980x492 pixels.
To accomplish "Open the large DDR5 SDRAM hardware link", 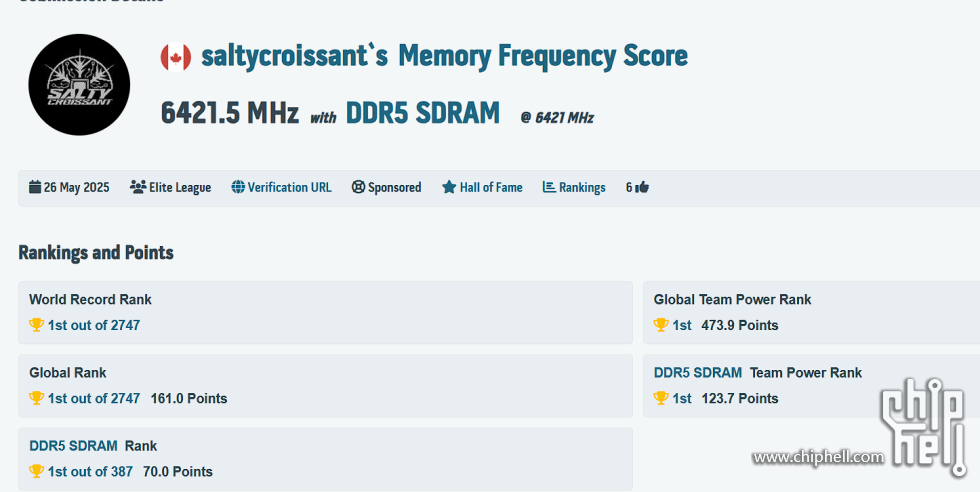I will [x=422, y=113].
